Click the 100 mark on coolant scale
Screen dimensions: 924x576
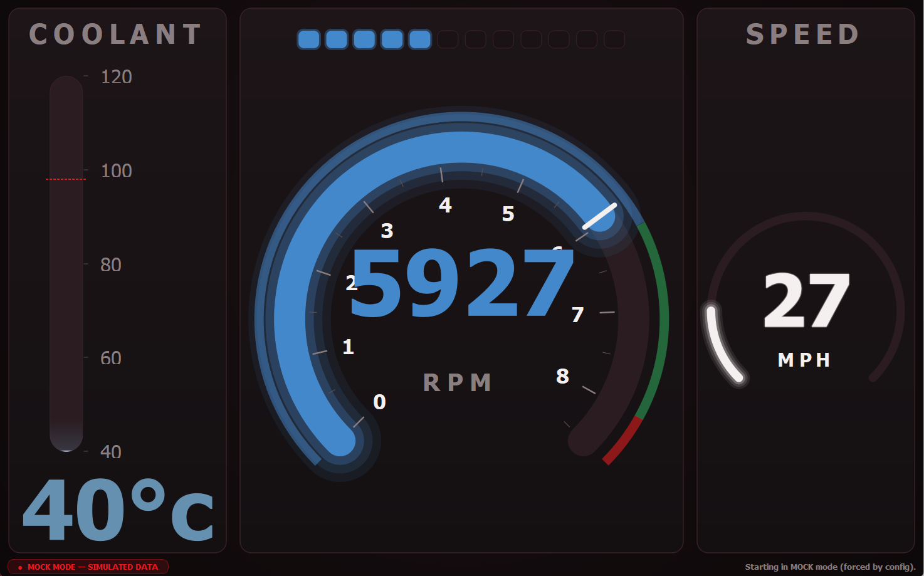[117, 170]
